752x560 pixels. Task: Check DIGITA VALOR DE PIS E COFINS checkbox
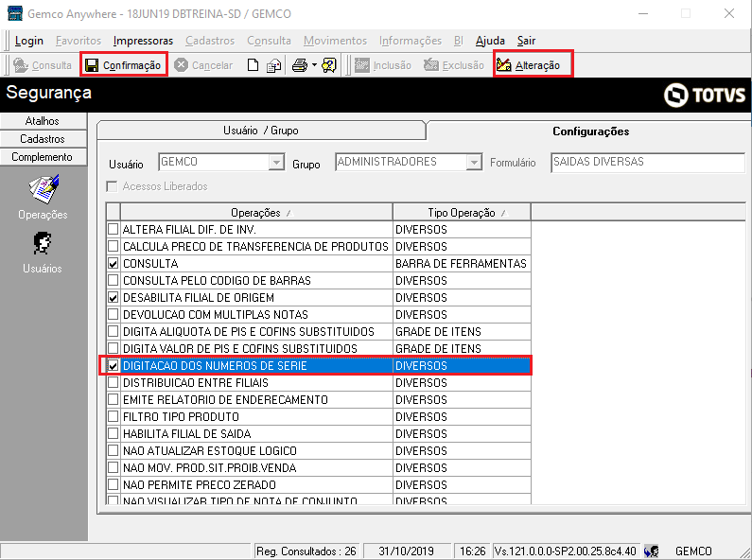[114, 348]
